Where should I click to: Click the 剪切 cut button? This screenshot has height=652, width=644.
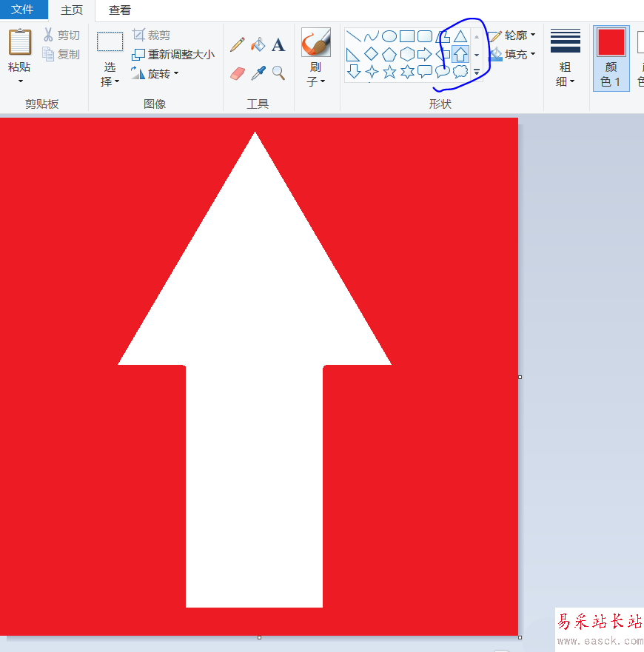pyautogui.click(x=61, y=36)
